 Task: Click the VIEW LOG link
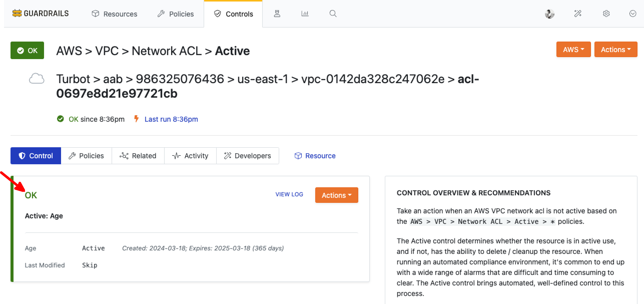(x=289, y=194)
